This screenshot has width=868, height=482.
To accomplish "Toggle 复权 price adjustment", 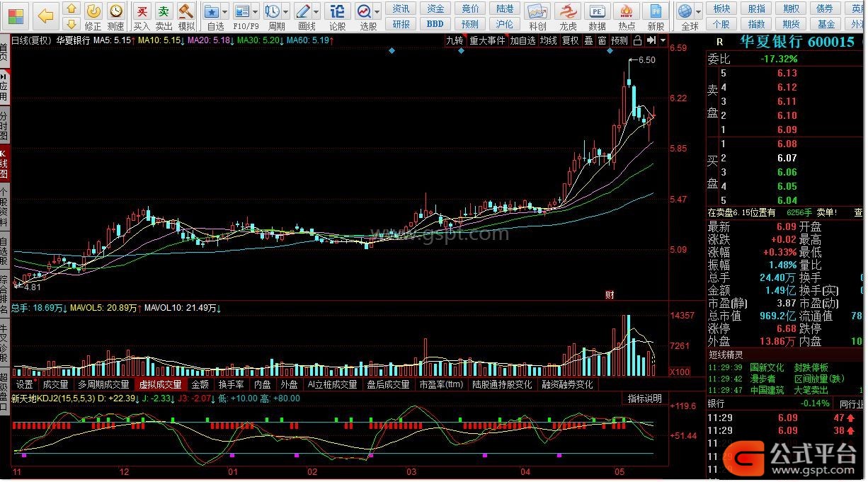I will tap(571, 40).
